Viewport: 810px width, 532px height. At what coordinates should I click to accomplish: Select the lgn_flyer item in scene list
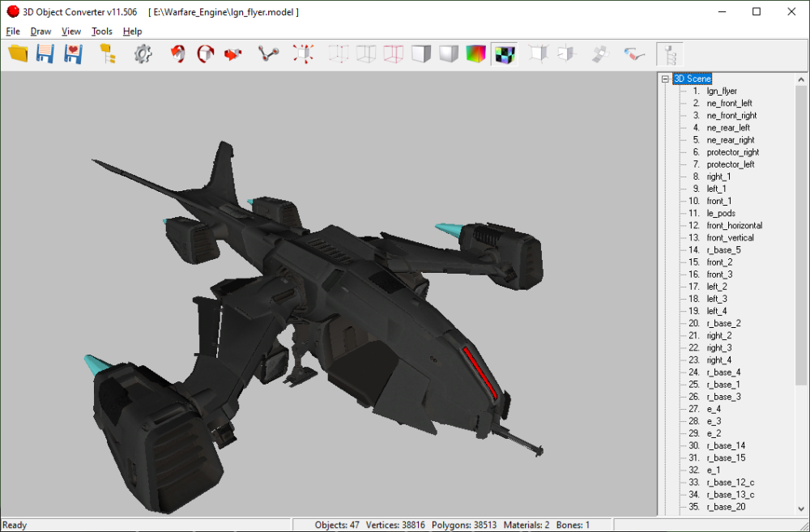coord(722,92)
